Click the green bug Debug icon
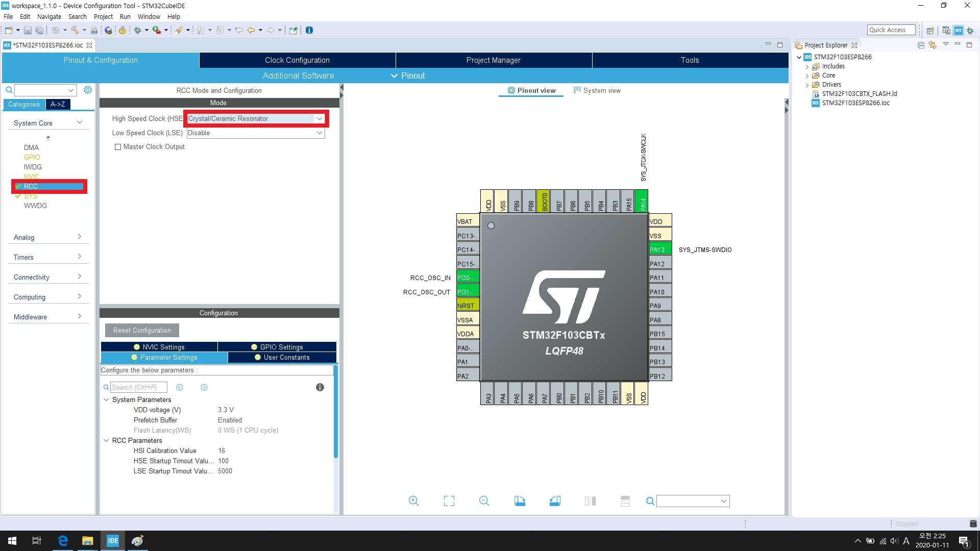Image resolution: width=980 pixels, height=551 pixels. (x=137, y=30)
